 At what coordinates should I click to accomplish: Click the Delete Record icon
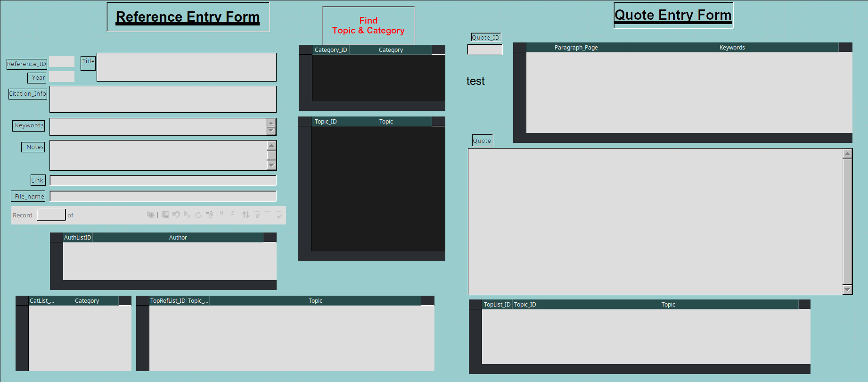(x=187, y=215)
